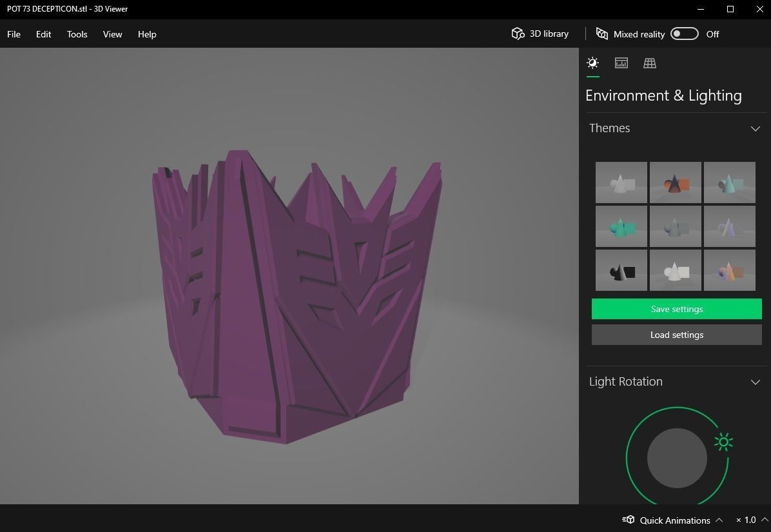The height and width of the screenshot is (532, 771).
Task: Close the 3D Viewer window
Action: (x=759, y=9)
